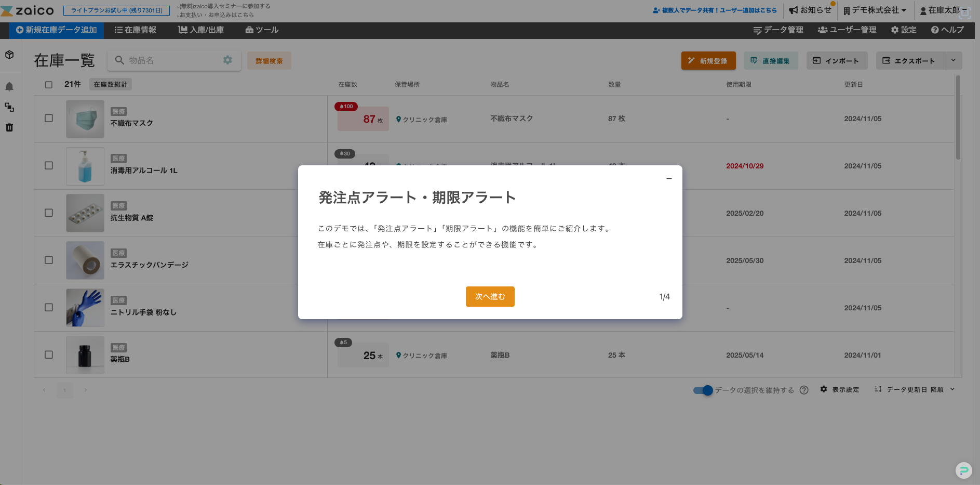Click the display settings gear icon
The height and width of the screenshot is (485, 980).
coord(824,389)
